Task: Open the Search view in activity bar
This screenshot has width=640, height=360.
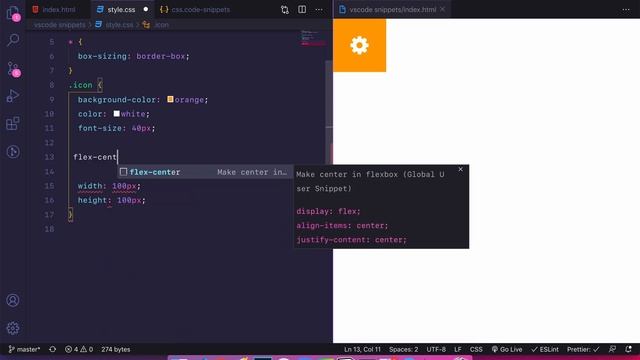Action: click(13, 40)
